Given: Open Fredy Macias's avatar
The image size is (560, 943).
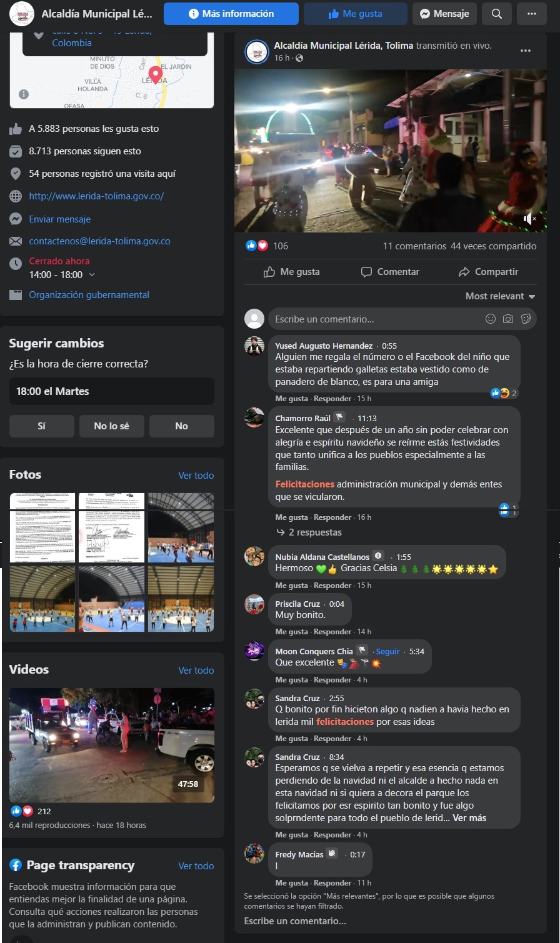Looking at the screenshot, I should 254,854.
